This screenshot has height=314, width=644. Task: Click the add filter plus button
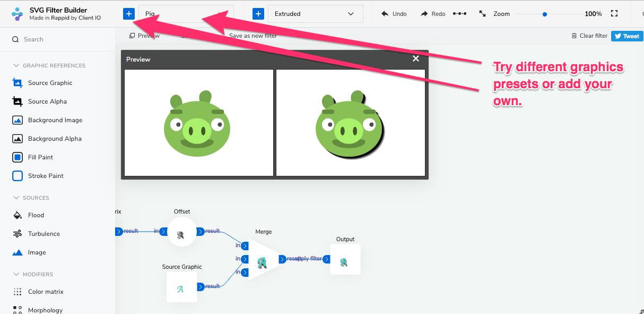point(258,13)
